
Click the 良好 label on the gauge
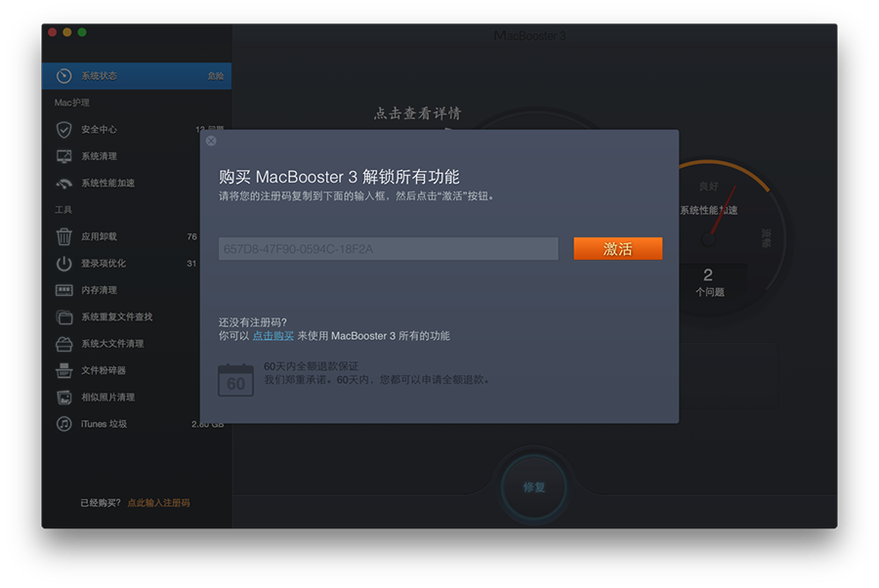(709, 187)
